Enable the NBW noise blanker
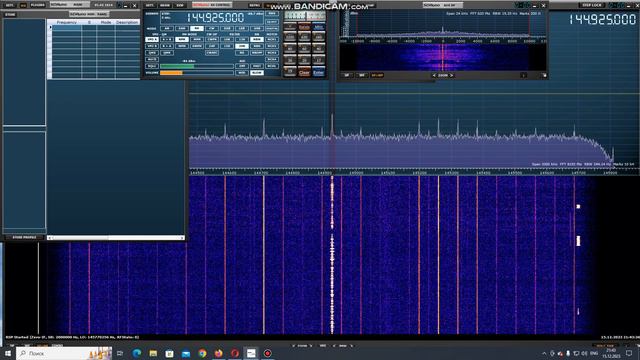 pos(257,40)
